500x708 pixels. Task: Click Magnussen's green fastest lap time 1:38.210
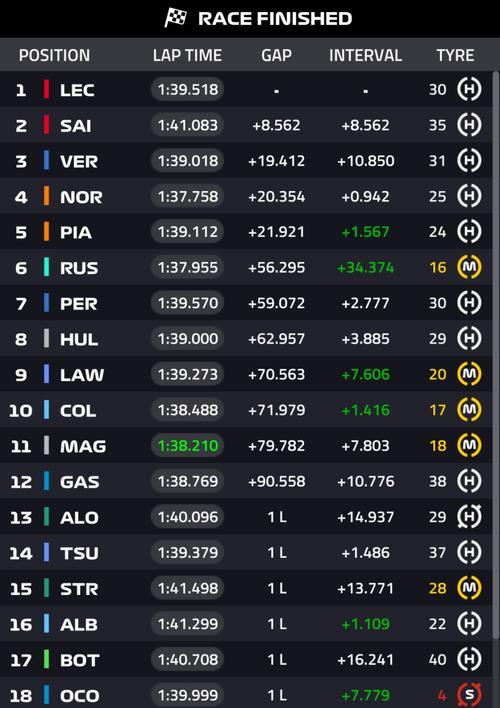tap(187, 446)
